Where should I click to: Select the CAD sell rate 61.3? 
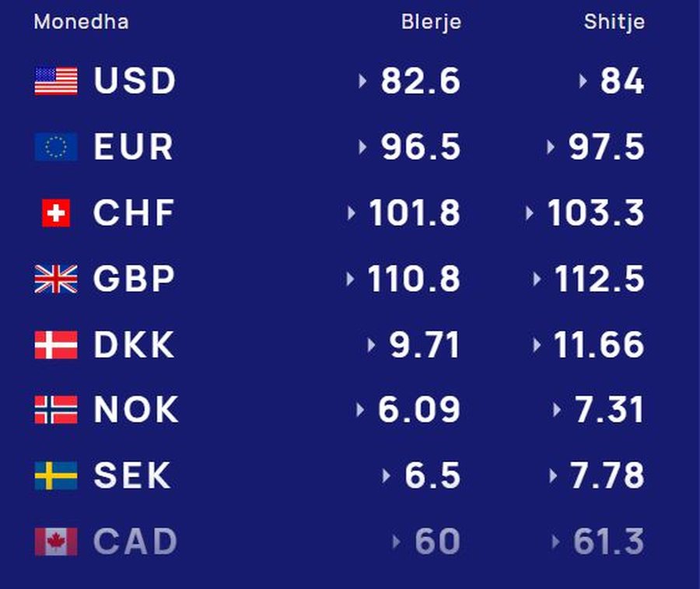(x=608, y=542)
